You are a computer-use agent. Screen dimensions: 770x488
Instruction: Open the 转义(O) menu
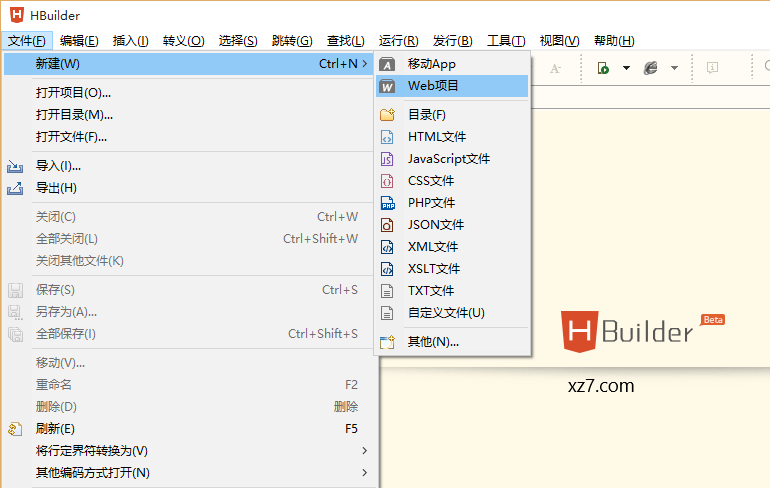(184, 41)
